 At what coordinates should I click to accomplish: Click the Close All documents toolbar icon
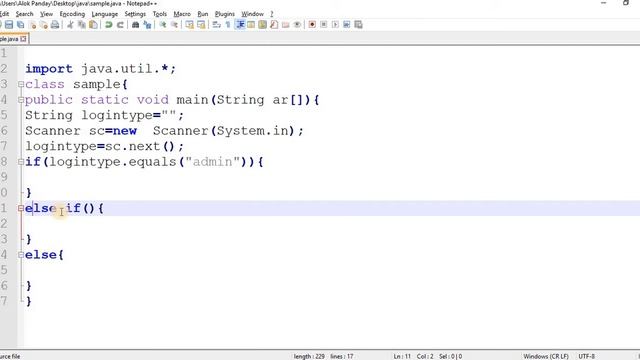coord(44,25)
